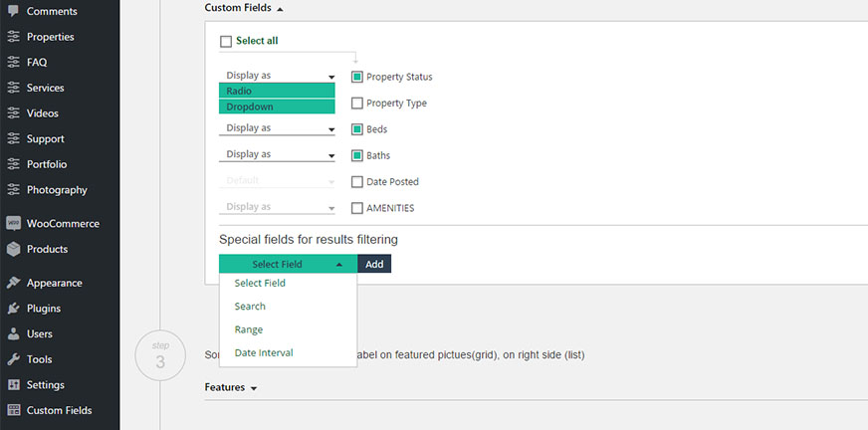Click the Tools wrench icon
The width and height of the screenshot is (868, 430).
click(13, 359)
